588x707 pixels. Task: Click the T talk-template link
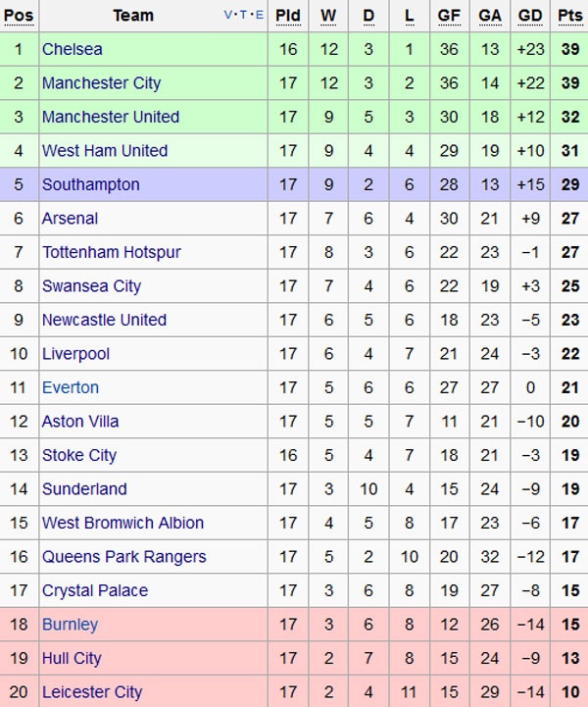pyautogui.click(x=244, y=15)
